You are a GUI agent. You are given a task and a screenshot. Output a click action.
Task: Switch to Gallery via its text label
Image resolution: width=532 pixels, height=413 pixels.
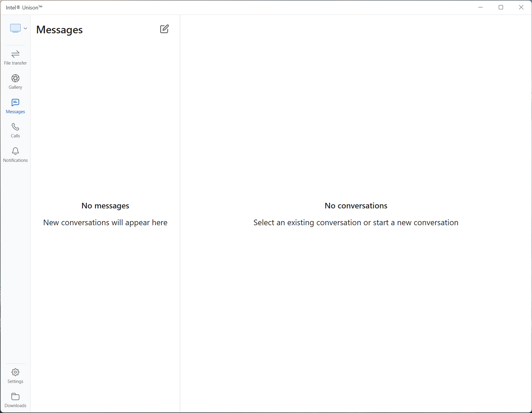[x=15, y=87]
